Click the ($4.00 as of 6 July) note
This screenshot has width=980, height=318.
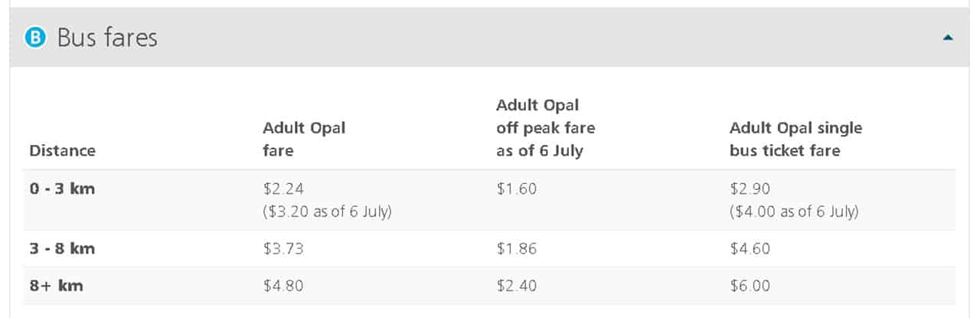tap(794, 211)
